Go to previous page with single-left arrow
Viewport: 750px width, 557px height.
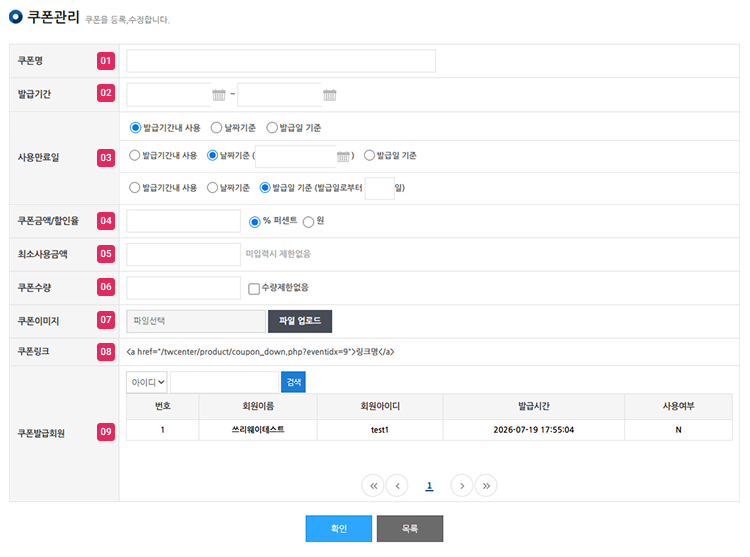[397, 486]
